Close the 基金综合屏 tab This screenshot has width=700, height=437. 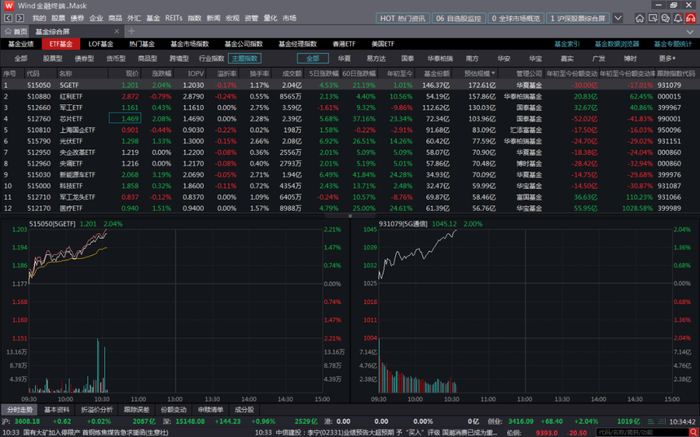[117, 32]
